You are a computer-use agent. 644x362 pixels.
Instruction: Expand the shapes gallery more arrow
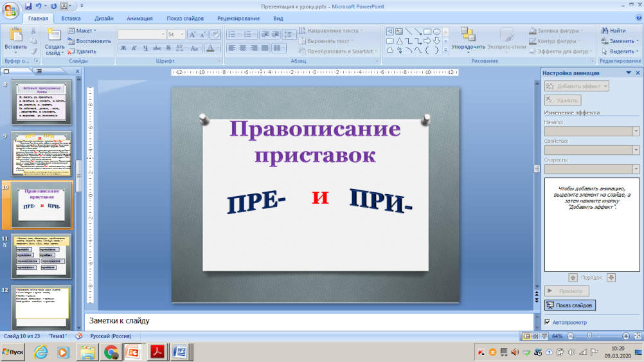[445, 51]
